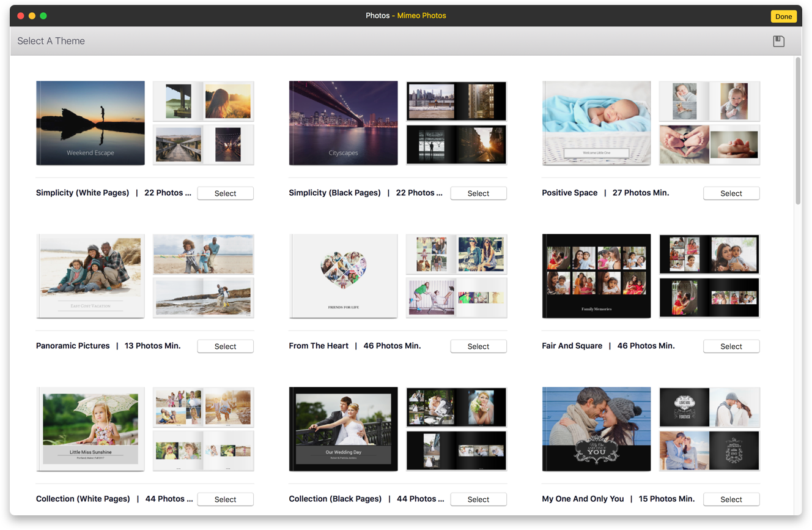Select the From The Heart theme
Screen dimensions: 812x530
(478, 346)
